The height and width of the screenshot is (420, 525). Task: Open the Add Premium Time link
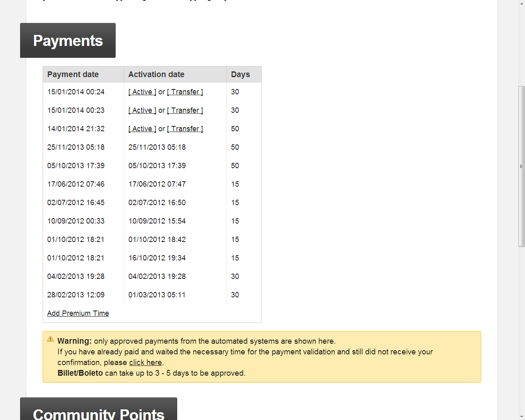(x=78, y=313)
